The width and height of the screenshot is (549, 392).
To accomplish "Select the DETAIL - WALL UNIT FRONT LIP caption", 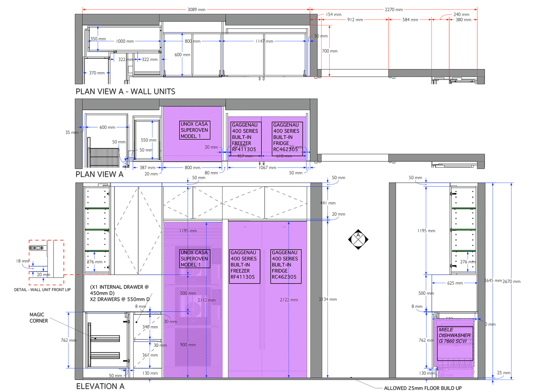I will tap(42, 289).
